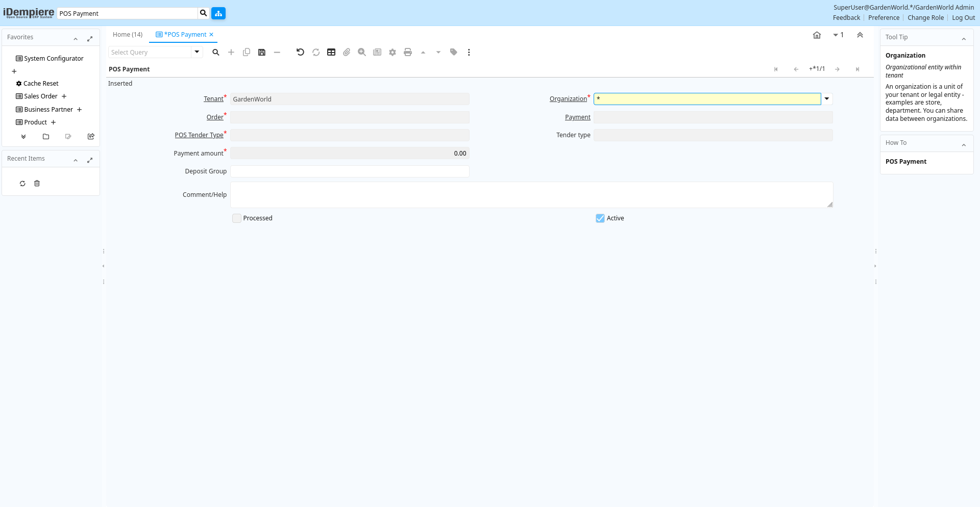Collapse the Tool Tip panel
The width and height of the screenshot is (980, 507).
tap(964, 39)
